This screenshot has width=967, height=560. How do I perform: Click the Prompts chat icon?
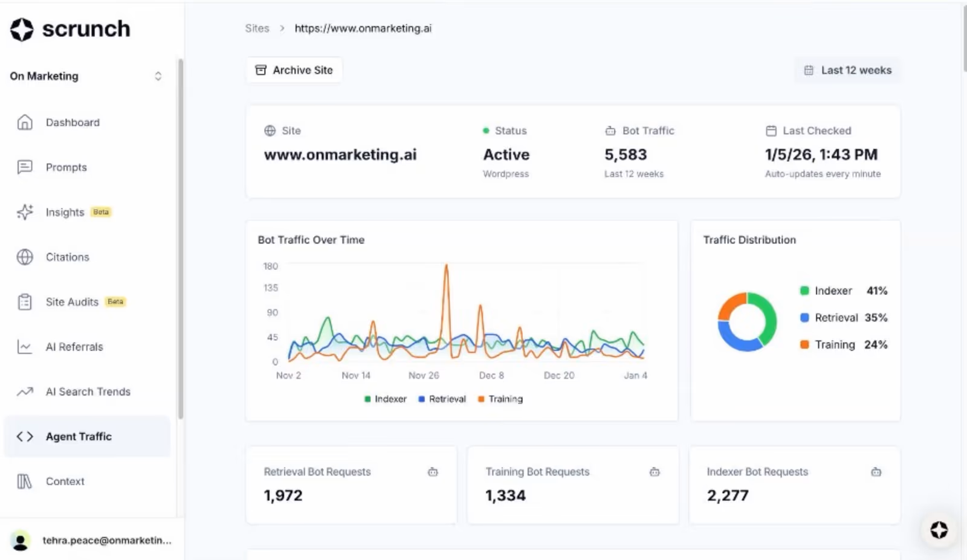point(25,167)
